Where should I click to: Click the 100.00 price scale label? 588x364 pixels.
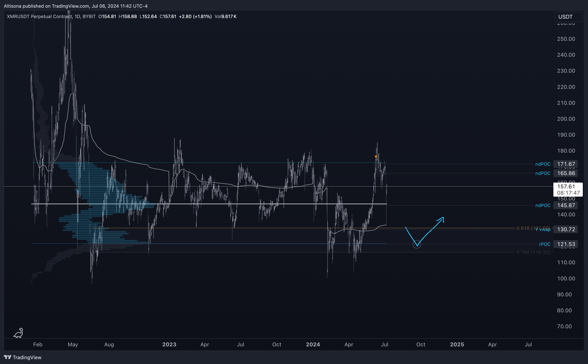tap(566, 278)
